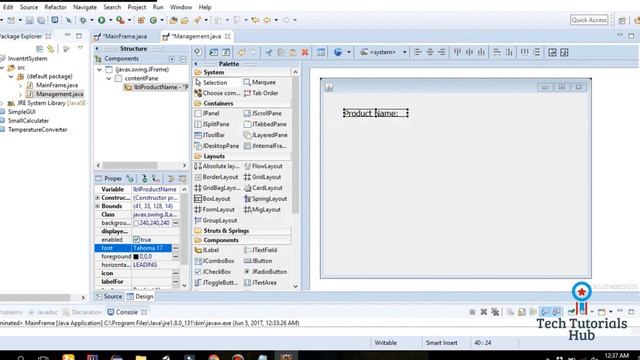
Task: Pick the GridLayout option
Action: (x=262, y=177)
